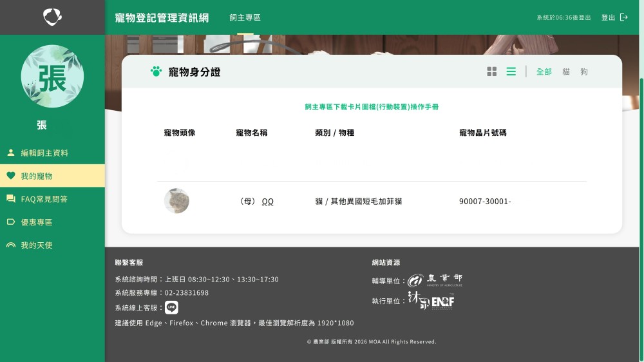The image size is (644, 362).
Task: Click the 張 user avatar
Action: pos(53,77)
